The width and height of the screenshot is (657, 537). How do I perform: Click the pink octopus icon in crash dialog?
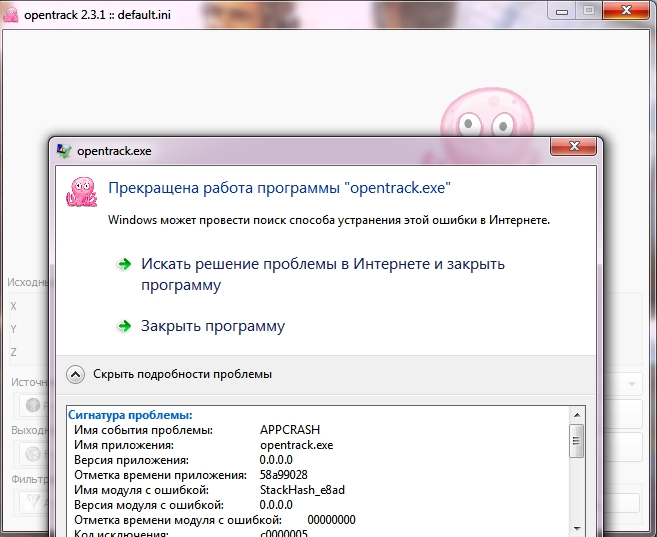82,191
